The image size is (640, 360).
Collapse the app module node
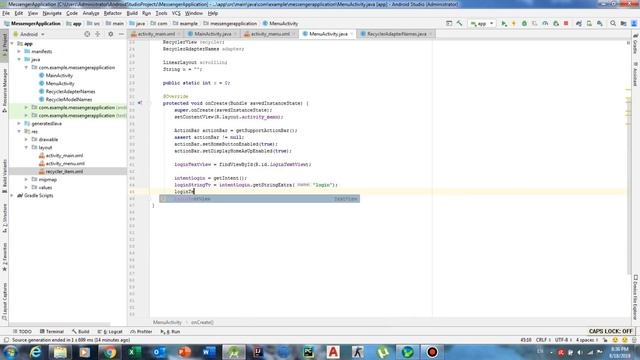pyautogui.click(x=12, y=43)
